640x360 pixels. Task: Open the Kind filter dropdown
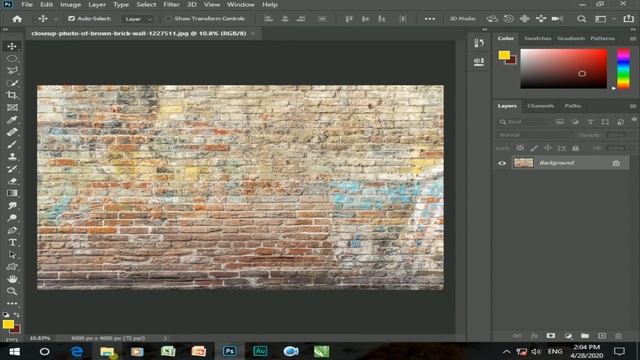coord(524,122)
